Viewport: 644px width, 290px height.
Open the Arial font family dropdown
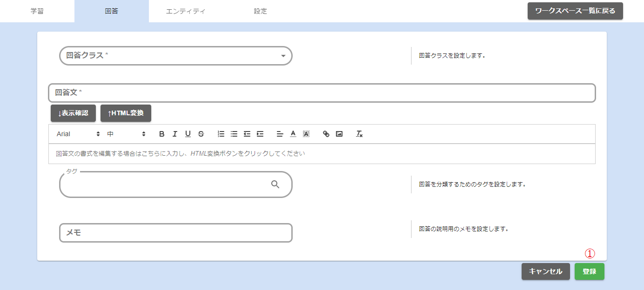click(x=78, y=134)
